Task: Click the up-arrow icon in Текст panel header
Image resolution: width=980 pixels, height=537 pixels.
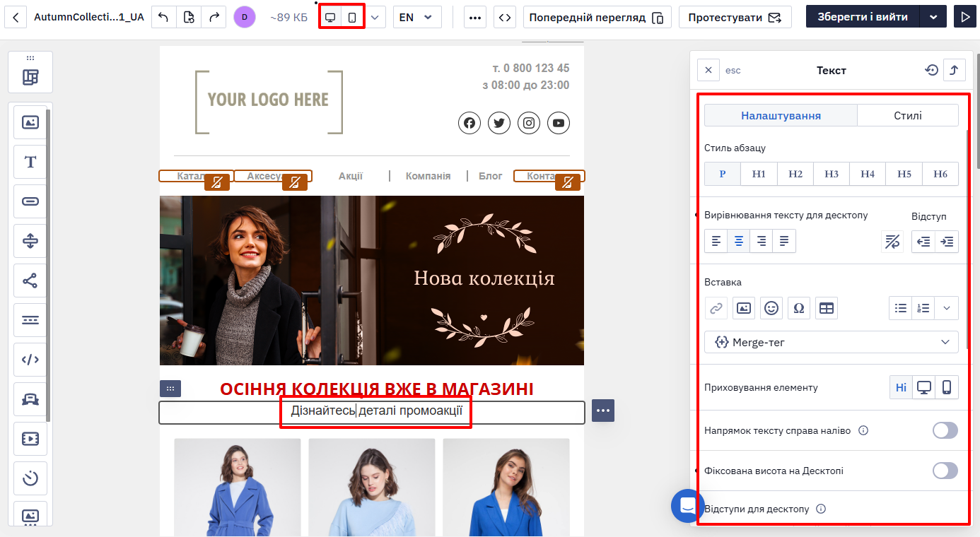Action: coord(955,70)
